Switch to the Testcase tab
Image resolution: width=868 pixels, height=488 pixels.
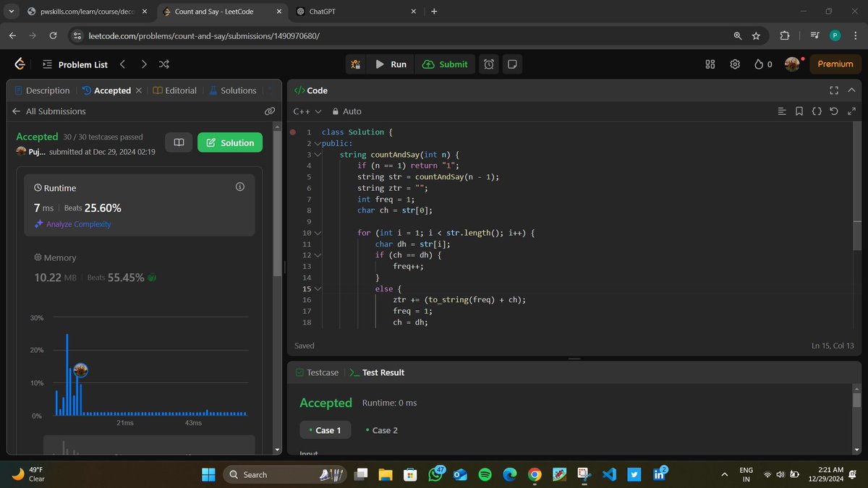317,372
